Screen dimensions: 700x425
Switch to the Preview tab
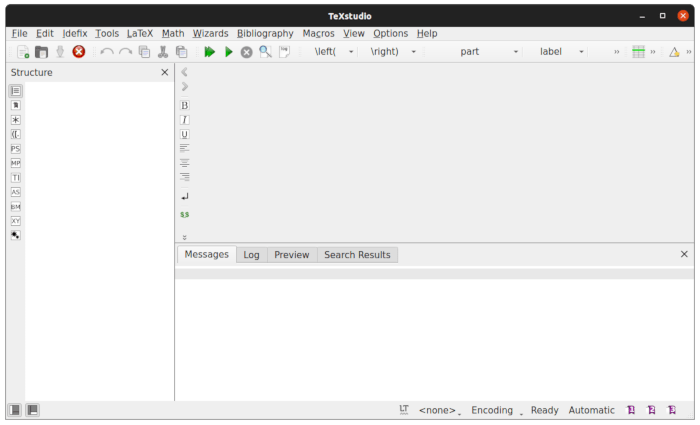[x=292, y=255]
